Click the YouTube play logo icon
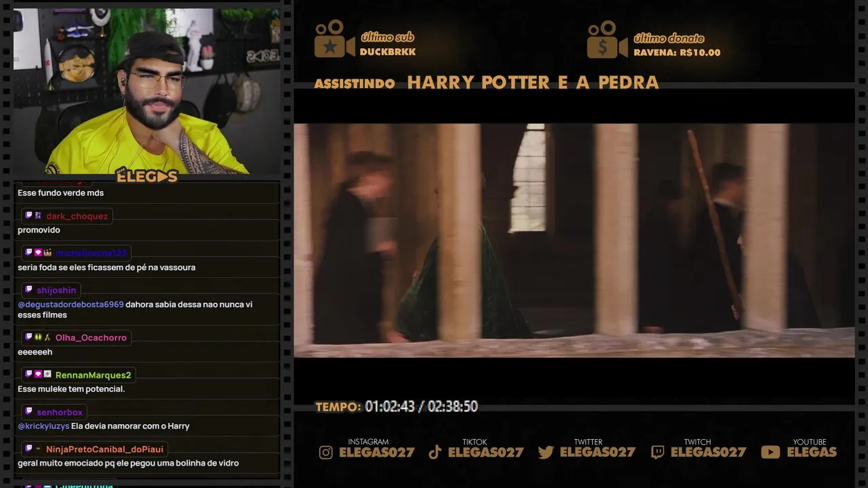 (x=770, y=452)
